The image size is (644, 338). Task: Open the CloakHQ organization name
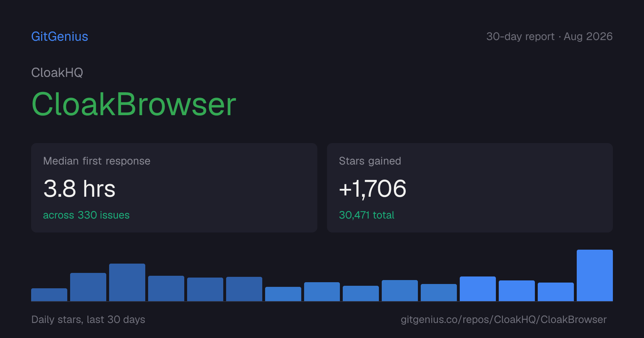[x=57, y=73]
